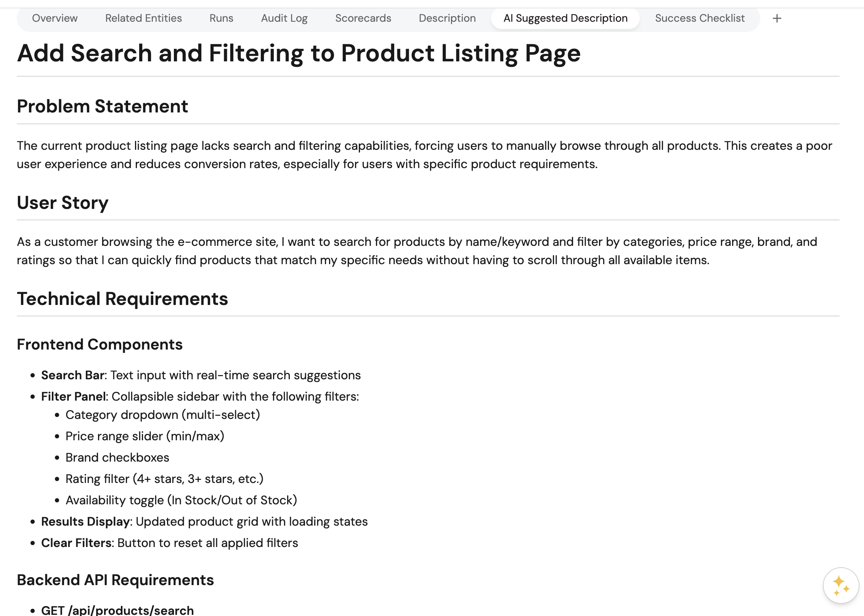Click the page title about Search and Filtering
Viewport: 864px width, 616px height.
click(299, 53)
